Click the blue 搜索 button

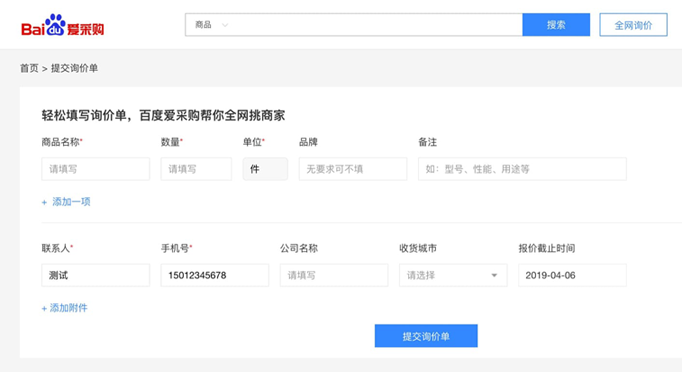point(556,25)
